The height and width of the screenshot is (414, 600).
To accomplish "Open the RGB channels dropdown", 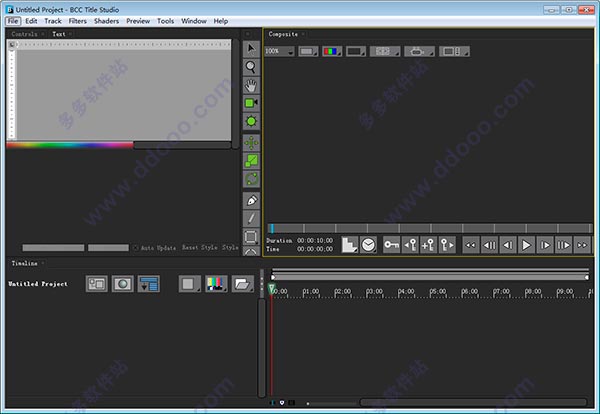I will pos(332,51).
